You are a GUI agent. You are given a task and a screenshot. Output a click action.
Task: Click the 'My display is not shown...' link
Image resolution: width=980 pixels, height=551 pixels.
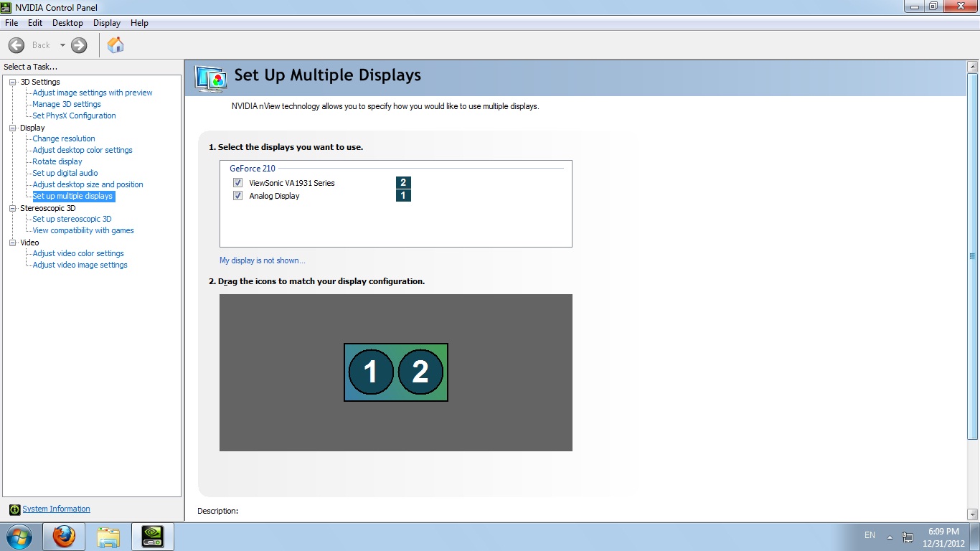(263, 260)
